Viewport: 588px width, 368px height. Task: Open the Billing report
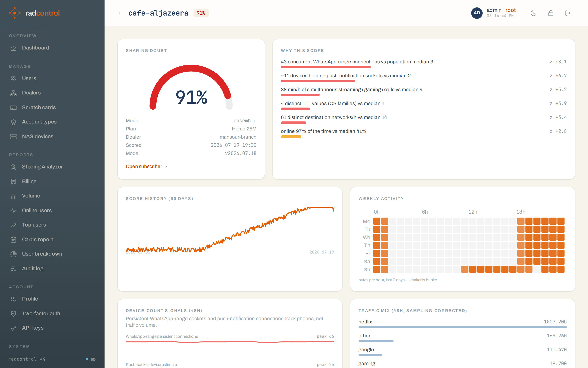point(52,182)
